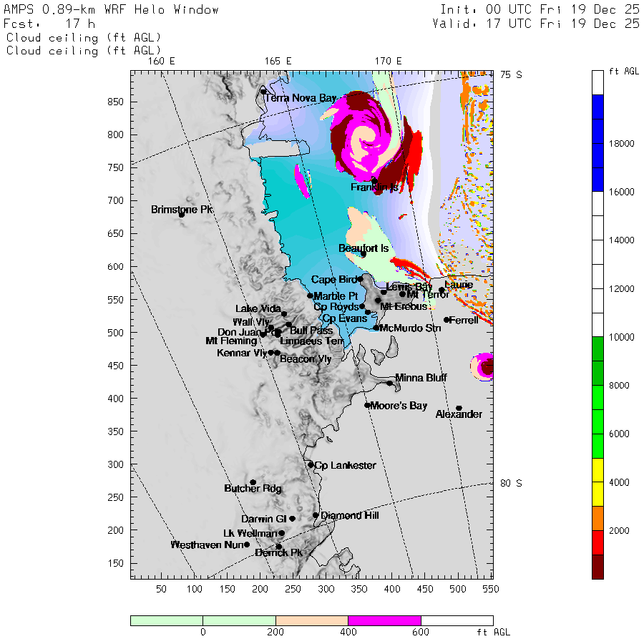644x644 pixels.
Task: Select the "Lk Wellman" label
Action: 250,534
